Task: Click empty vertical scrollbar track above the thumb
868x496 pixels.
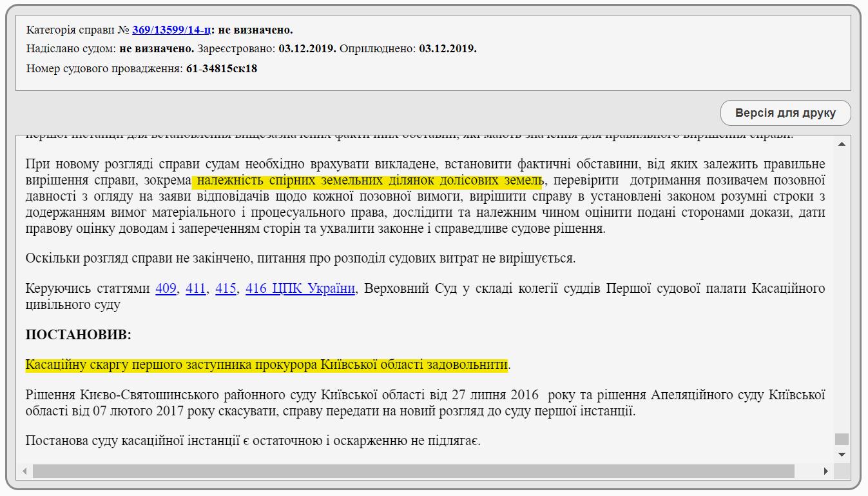Action: pos(842,290)
